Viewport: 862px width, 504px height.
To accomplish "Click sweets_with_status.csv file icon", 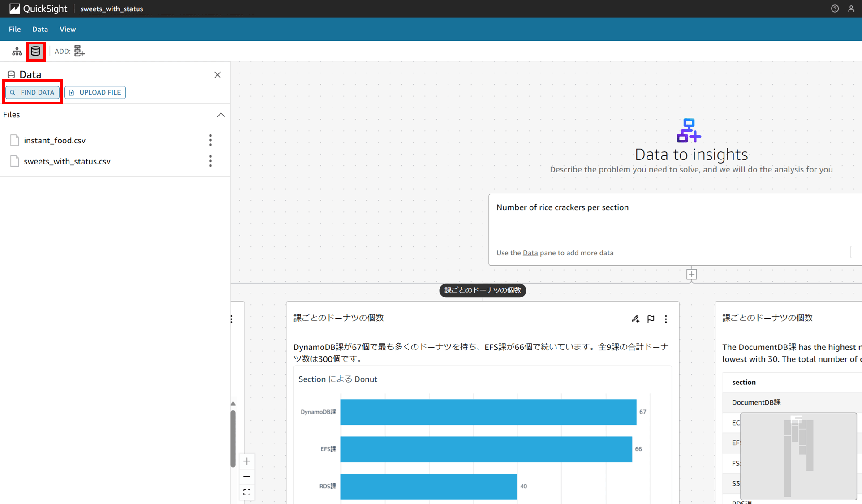I will [15, 161].
